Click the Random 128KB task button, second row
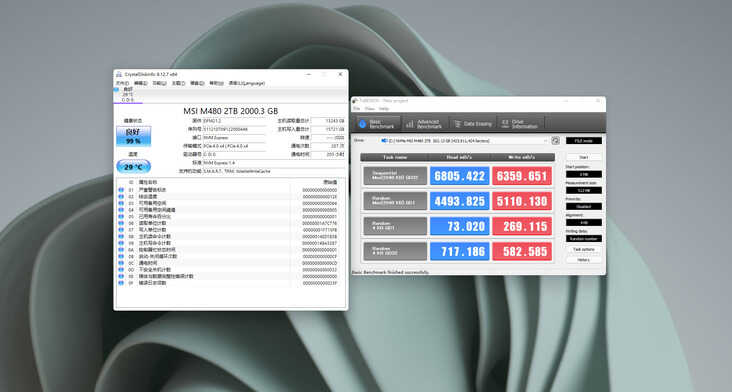This screenshot has width=732, height=392. [x=395, y=201]
